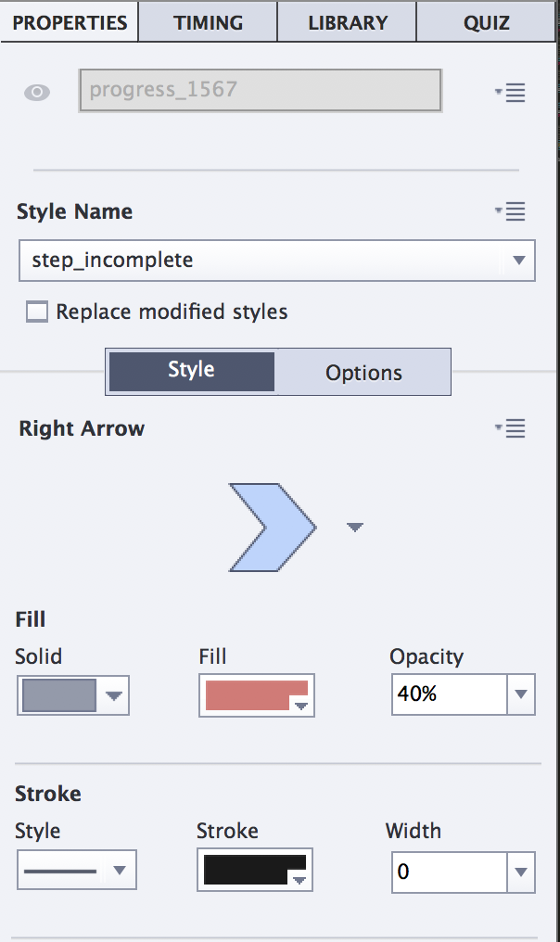Screen dimensions: 560x942
Task: Switch to the Library tab
Action: [347, 22]
